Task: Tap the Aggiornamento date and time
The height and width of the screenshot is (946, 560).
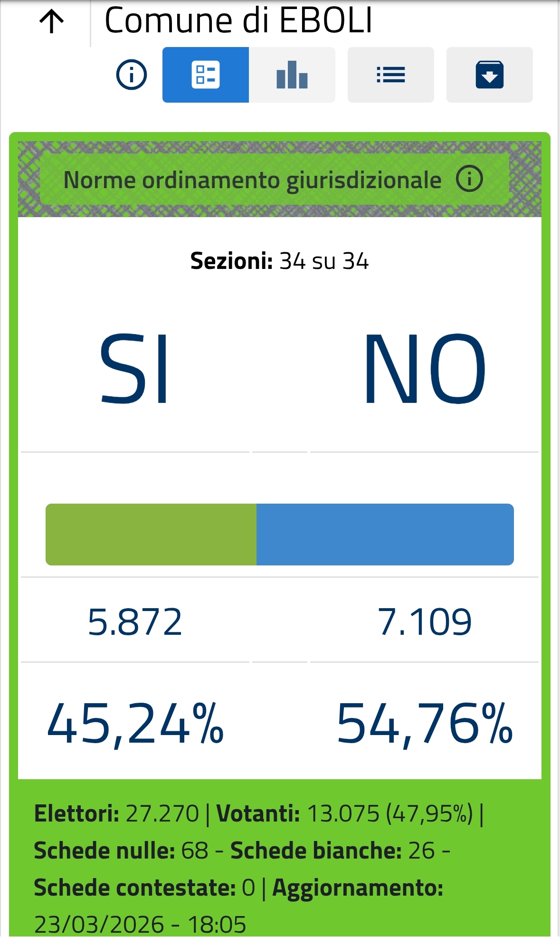Action: (x=141, y=924)
